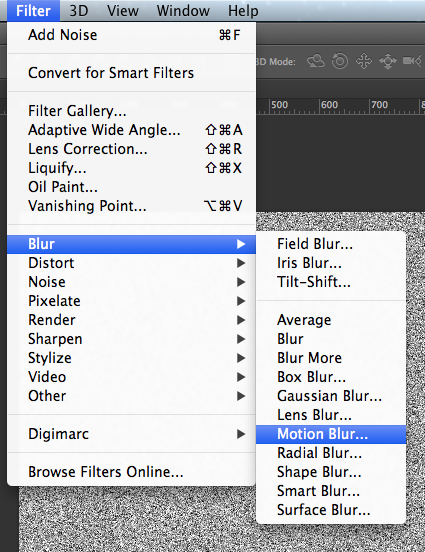Click the 600 mark on the ruler

(330, 105)
